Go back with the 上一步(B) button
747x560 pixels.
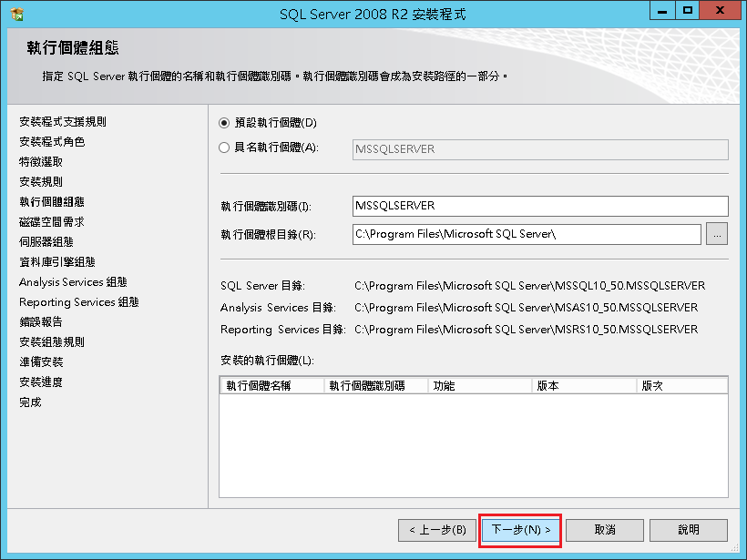tap(437, 530)
